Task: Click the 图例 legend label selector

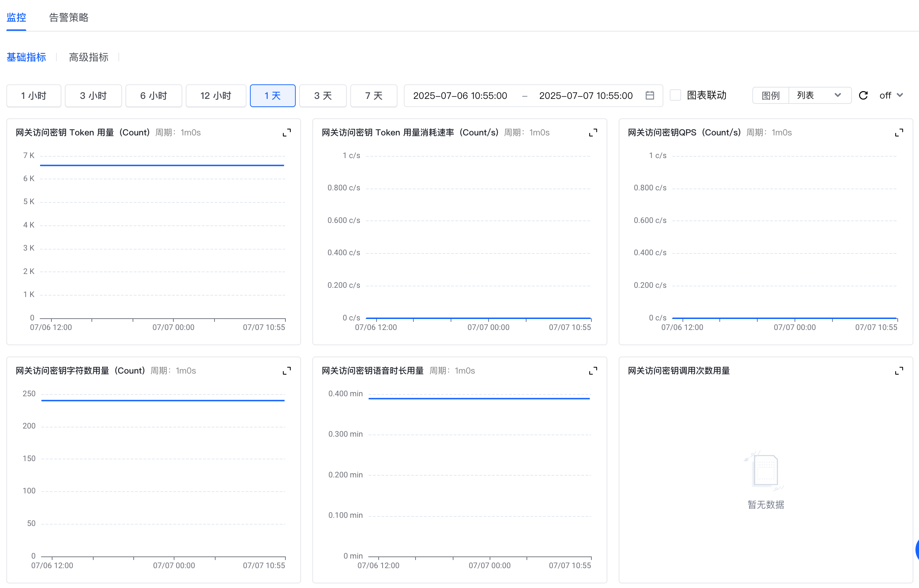Action: point(770,95)
